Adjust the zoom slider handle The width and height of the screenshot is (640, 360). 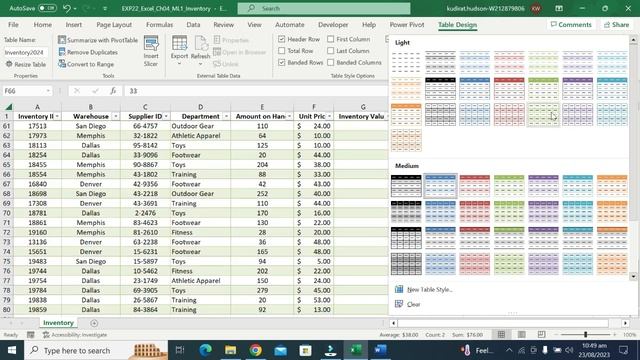[x=585, y=335]
